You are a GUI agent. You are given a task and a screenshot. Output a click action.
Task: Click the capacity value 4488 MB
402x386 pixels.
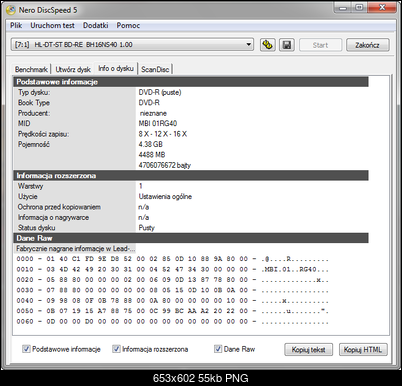tap(152, 154)
